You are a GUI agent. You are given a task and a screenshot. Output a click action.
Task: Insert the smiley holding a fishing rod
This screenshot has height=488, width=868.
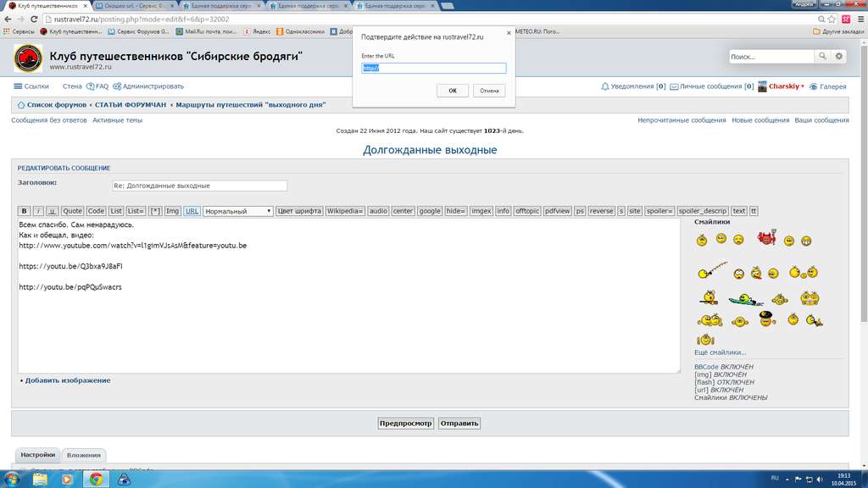[x=712, y=272]
